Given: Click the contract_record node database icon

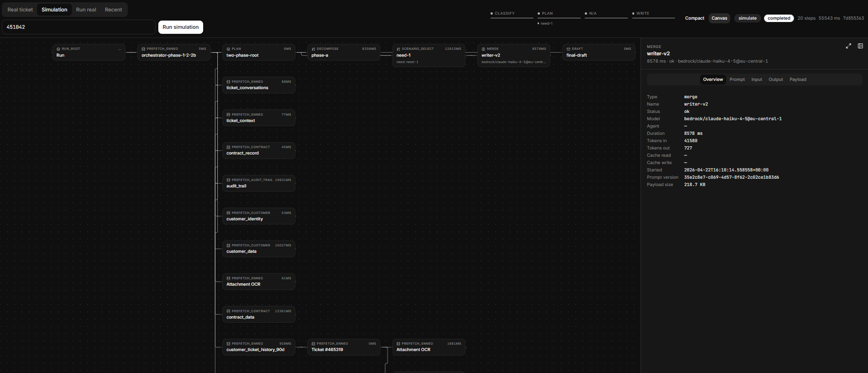Looking at the screenshot, I should pyautogui.click(x=228, y=147).
